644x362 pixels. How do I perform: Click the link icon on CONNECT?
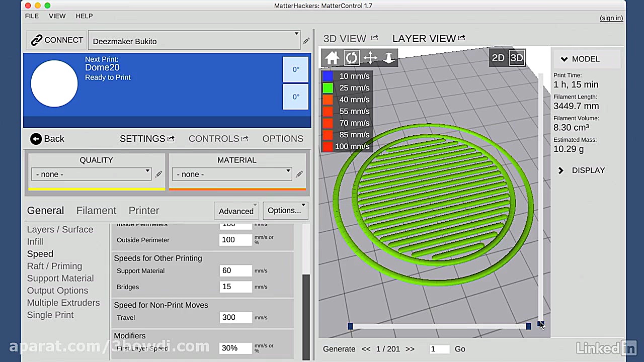coord(37,40)
